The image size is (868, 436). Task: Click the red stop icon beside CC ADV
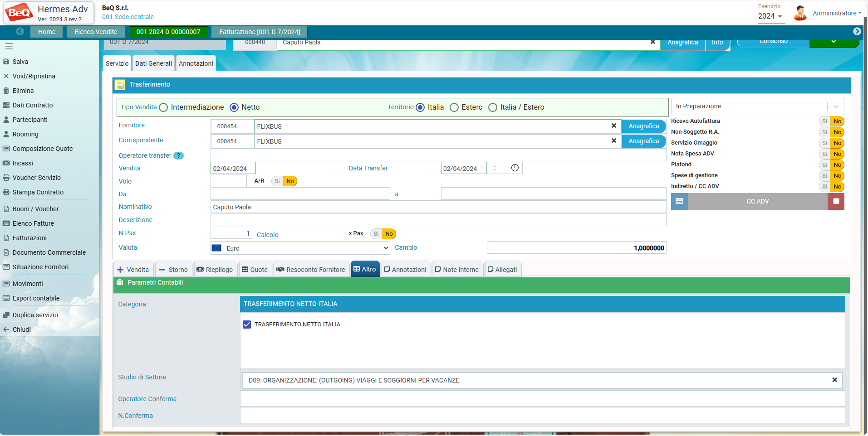pos(836,201)
